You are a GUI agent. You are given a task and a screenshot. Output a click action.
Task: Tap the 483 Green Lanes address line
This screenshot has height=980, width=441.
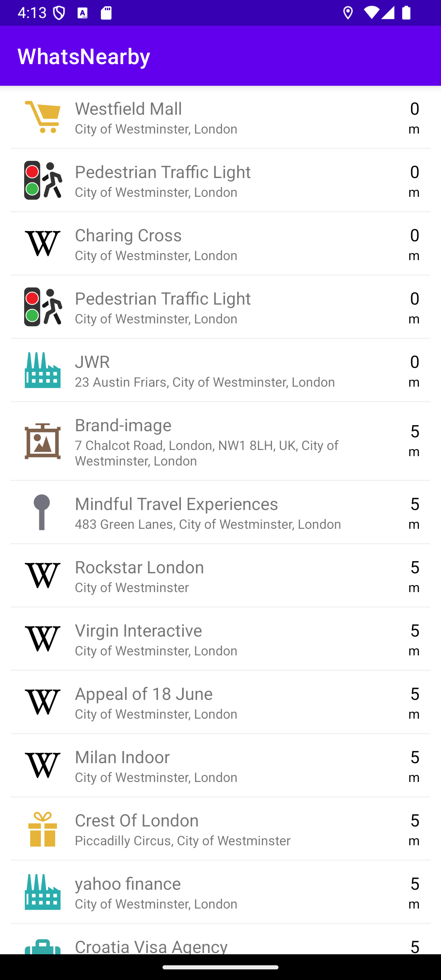[208, 524]
